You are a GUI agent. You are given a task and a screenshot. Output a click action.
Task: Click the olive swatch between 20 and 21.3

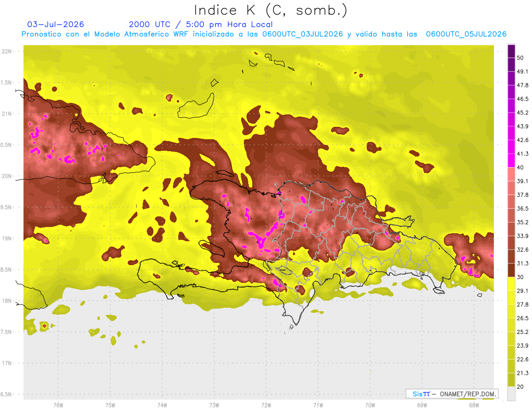pyautogui.click(x=511, y=380)
